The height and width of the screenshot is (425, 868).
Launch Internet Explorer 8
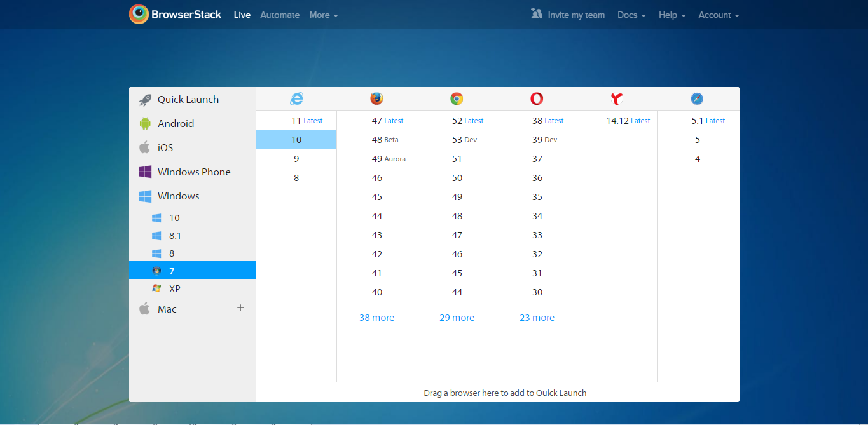pos(296,178)
